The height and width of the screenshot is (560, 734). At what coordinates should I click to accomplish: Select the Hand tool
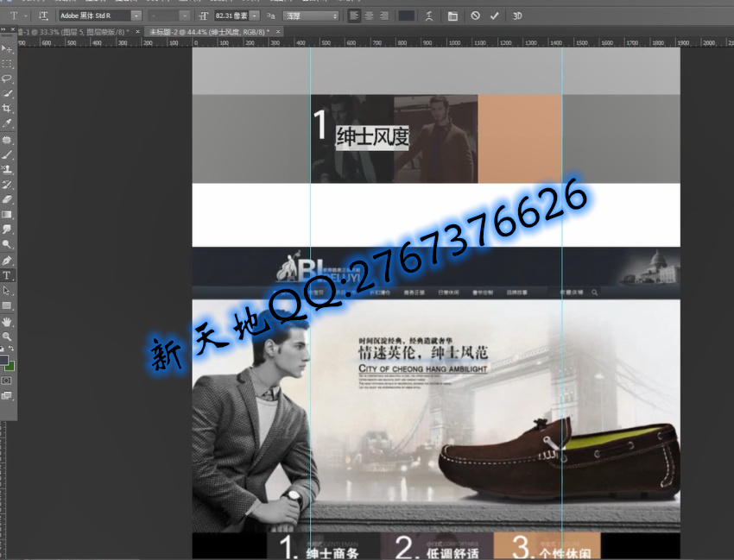(7, 321)
